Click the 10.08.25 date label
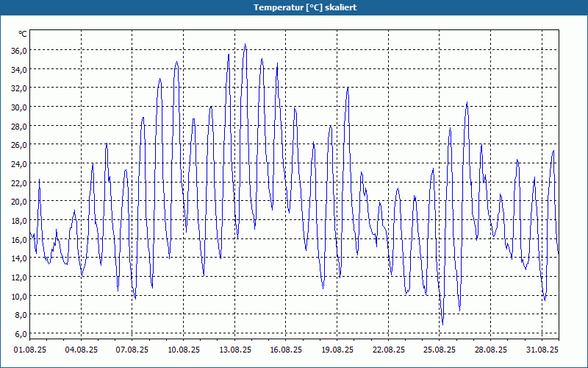The image size is (588, 368). pos(183,350)
